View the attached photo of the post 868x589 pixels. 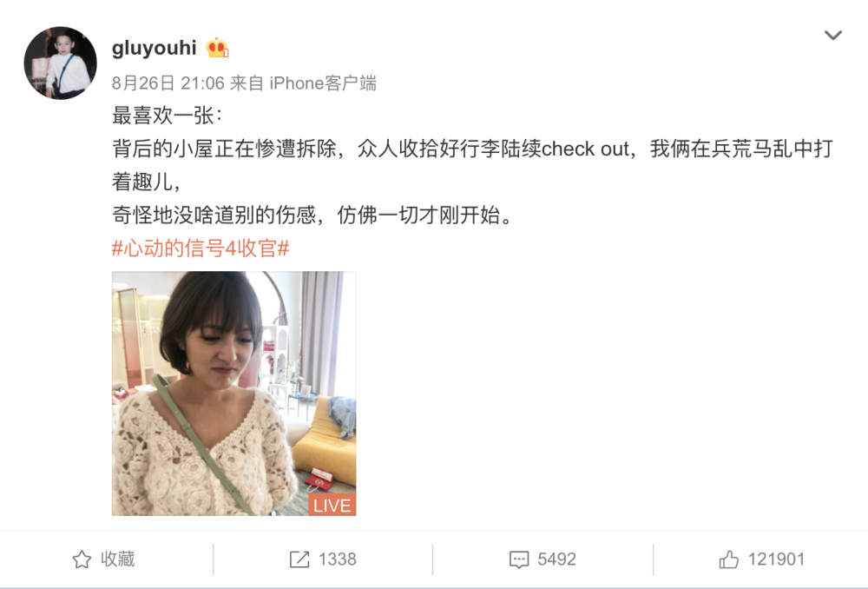pos(233,394)
